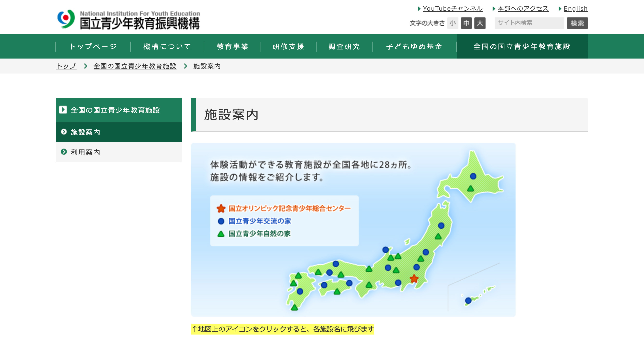Click the 検索 search button
Screen dimensions: 644x343
[x=577, y=23]
